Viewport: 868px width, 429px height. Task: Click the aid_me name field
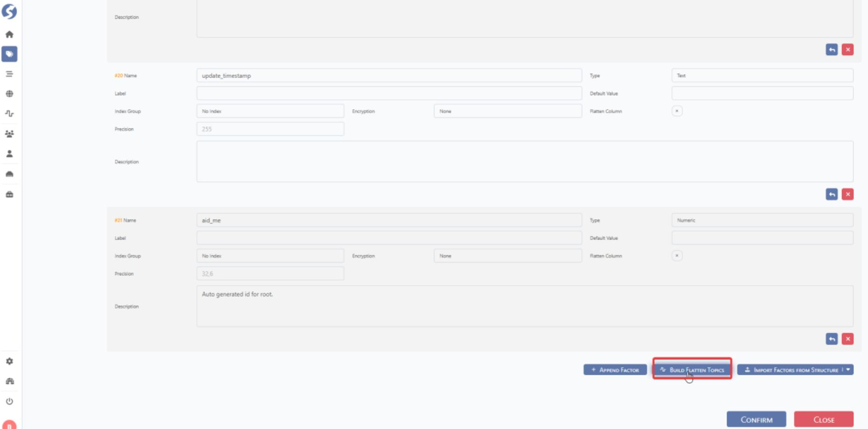click(x=389, y=220)
